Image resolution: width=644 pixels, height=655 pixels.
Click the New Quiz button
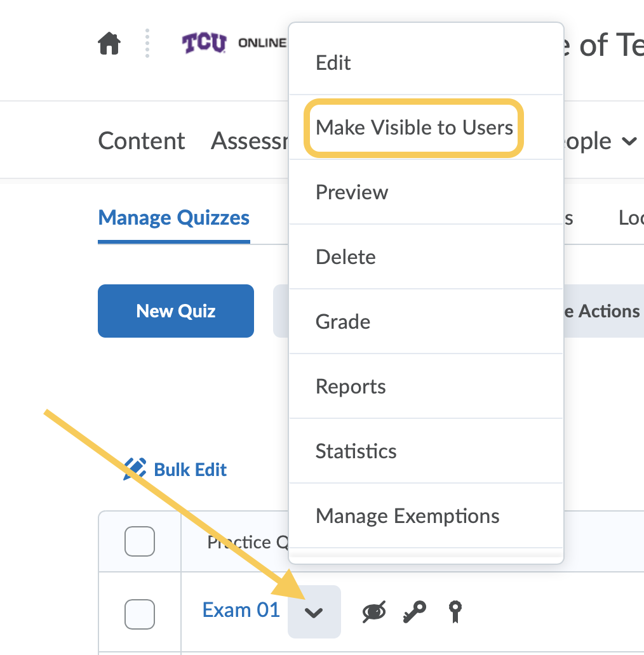coord(175,311)
